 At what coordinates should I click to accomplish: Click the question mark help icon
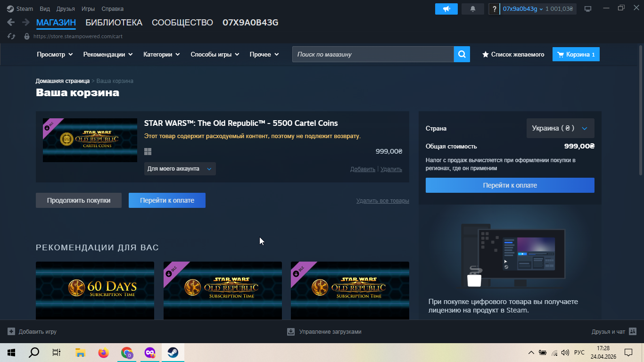coord(494,9)
